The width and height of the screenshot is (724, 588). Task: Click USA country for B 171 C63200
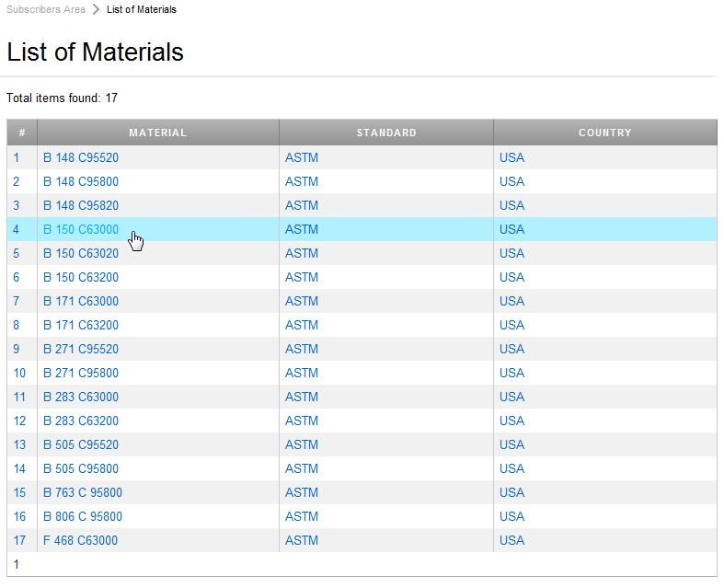tap(511, 325)
